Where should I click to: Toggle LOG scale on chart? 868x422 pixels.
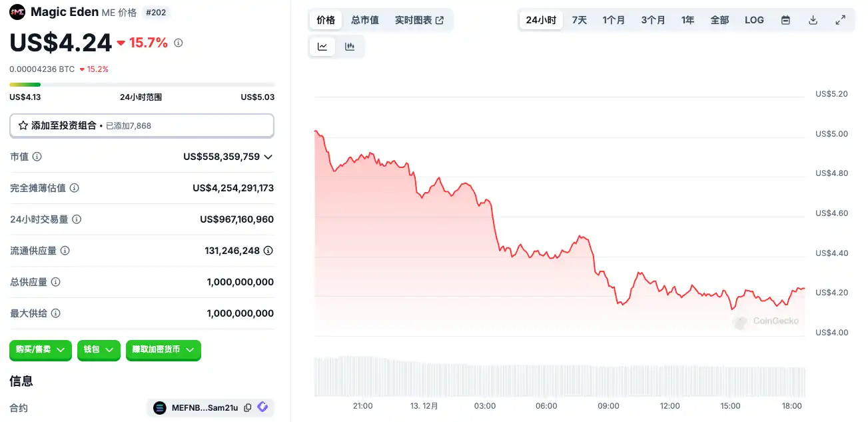[x=754, y=20]
